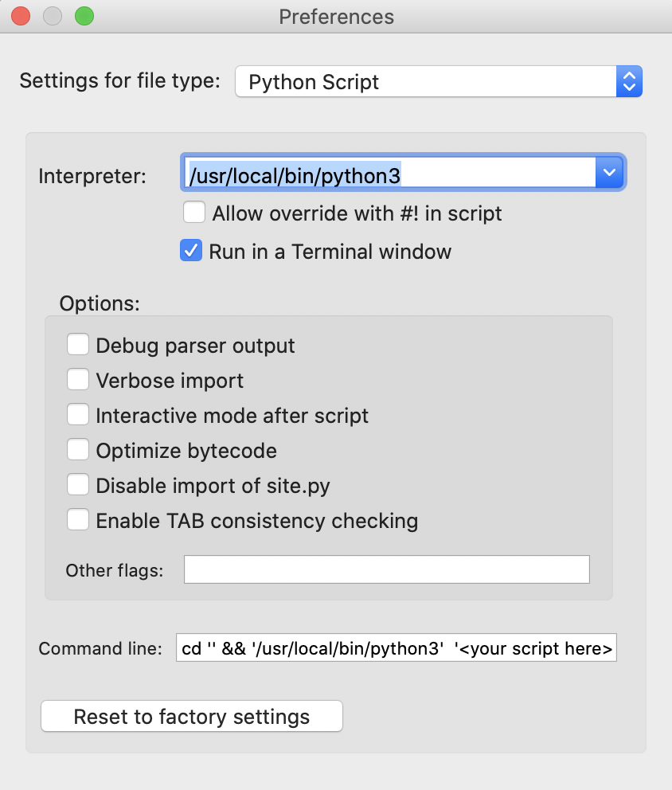This screenshot has height=790, width=672.
Task: Click the Other flags input field
Action: tap(387, 569)
